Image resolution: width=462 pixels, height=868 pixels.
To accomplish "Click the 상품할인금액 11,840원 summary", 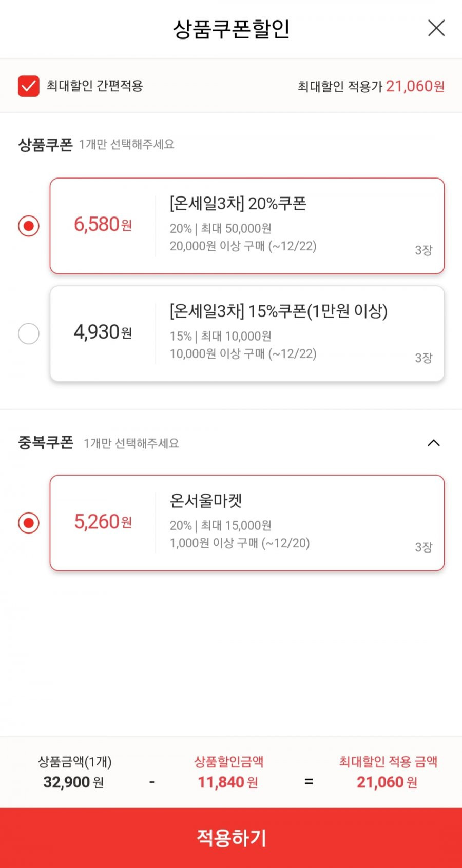I will pyautogui.click(x=228, y=772).
